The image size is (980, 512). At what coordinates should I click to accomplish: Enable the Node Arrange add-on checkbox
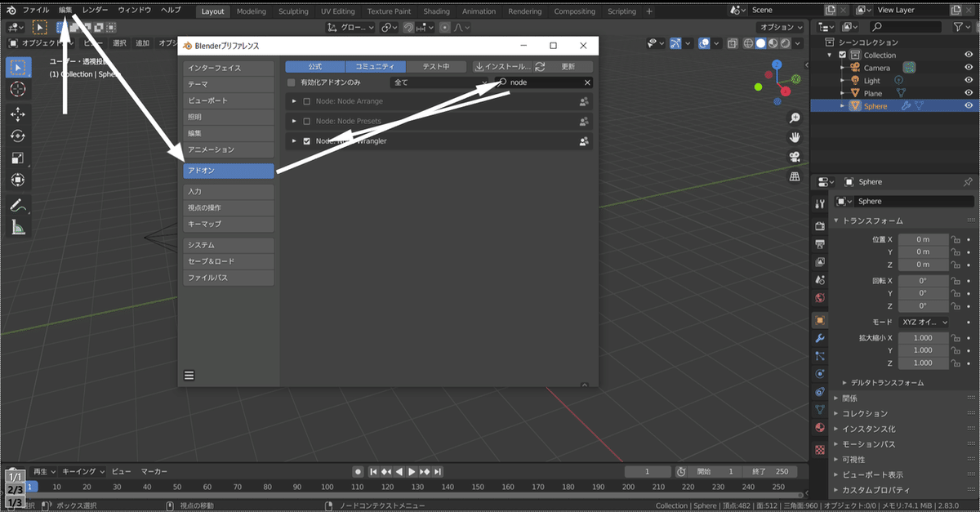[307, 101]
